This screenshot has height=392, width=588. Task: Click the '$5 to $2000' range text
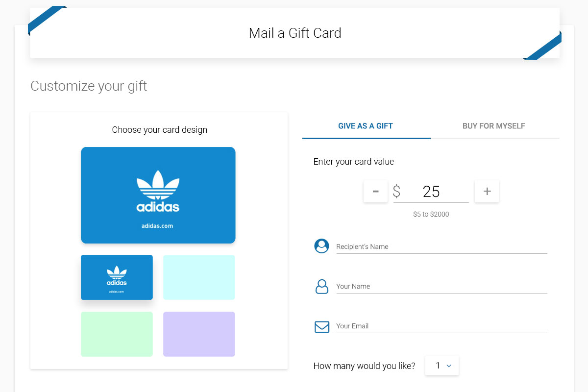click(431, 214)
